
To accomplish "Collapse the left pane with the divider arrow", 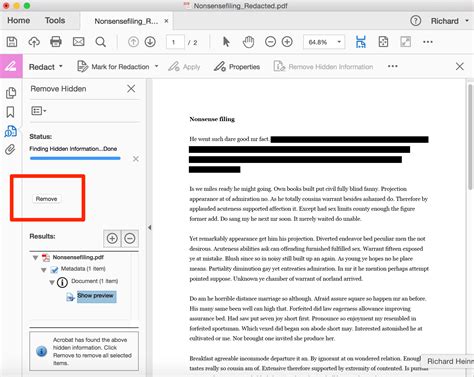I will 150,227.
